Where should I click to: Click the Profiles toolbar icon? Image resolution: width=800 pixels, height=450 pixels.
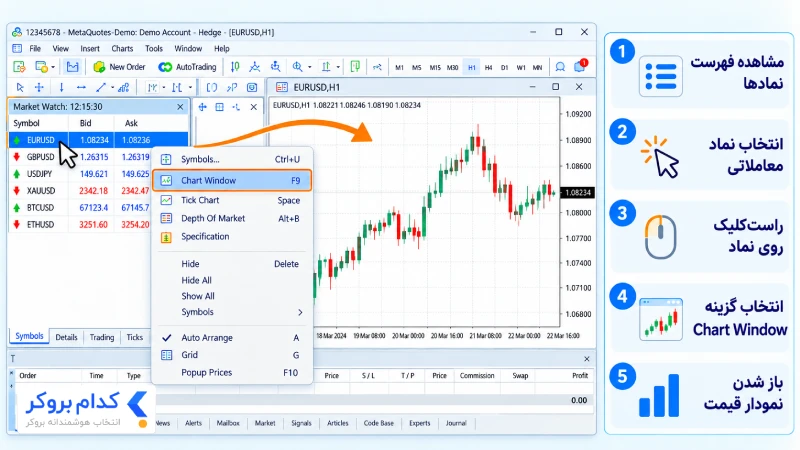pos(41,67)
